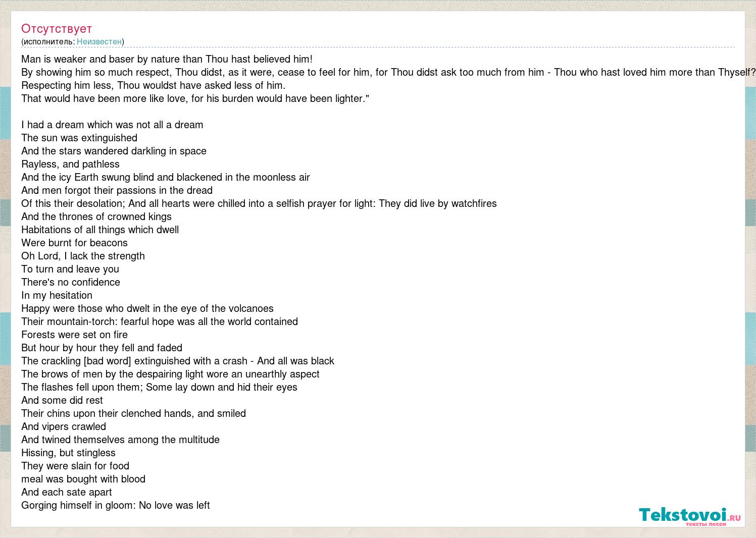Image resolution: width=756 pixels, height=538 pixels.
Task: Click the line 'Forests were set on fire'
Action: (x=74, y=335)
